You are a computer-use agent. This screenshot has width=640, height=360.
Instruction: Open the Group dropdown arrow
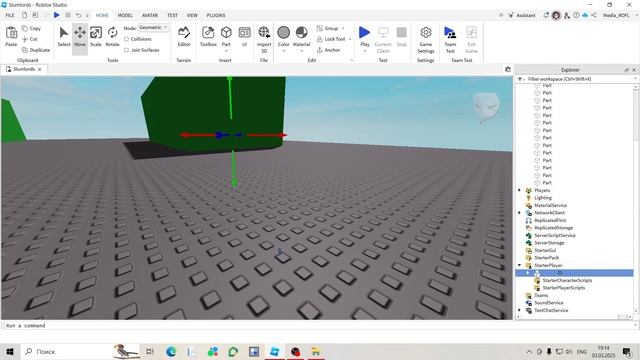coord(343,28)
